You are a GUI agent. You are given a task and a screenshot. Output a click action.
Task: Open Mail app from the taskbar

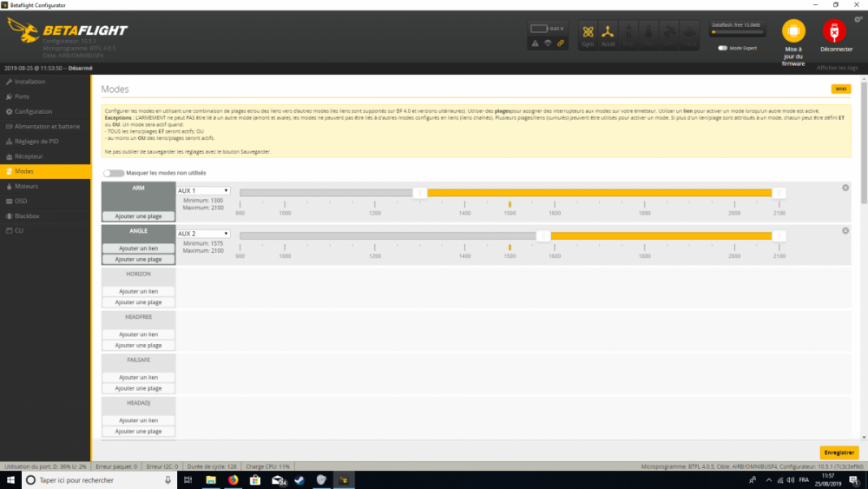(x=279, y=480)
